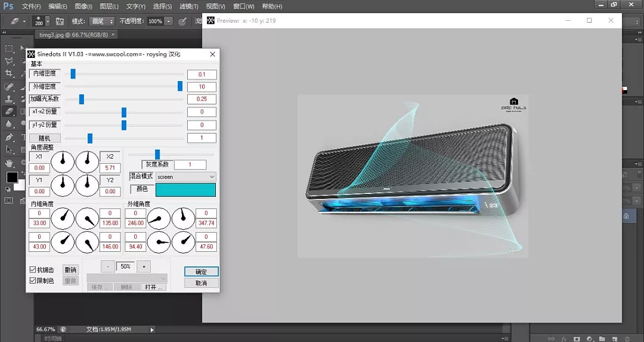Viewport: 644px width, 342px height.
Task: Open the 图像(I) menu
Action: [83, 6]
